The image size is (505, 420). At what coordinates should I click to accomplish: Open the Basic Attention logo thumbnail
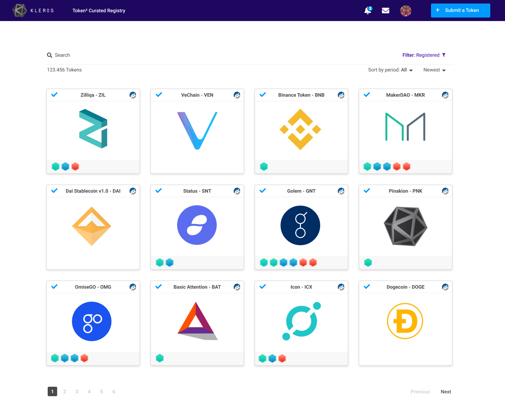click(197, 321)
